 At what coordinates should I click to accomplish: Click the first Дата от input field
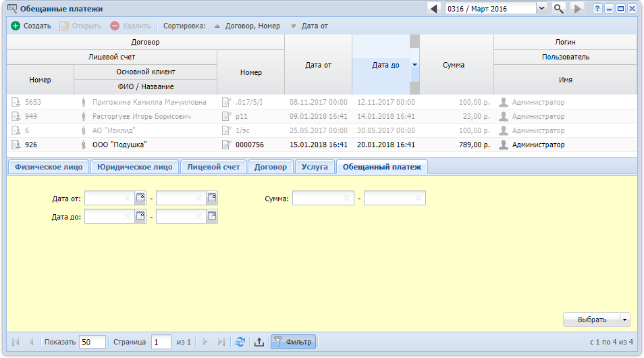[x=109, y=198]
